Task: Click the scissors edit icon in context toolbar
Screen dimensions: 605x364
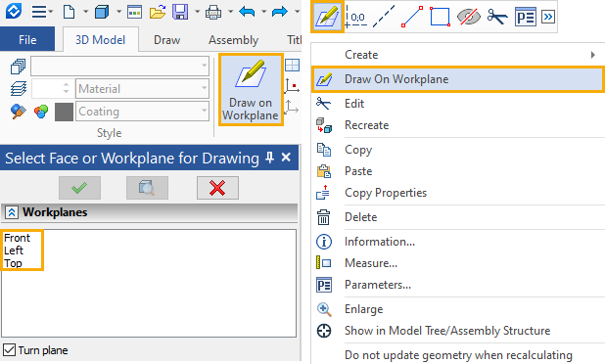Action: [x=497, y=17]
